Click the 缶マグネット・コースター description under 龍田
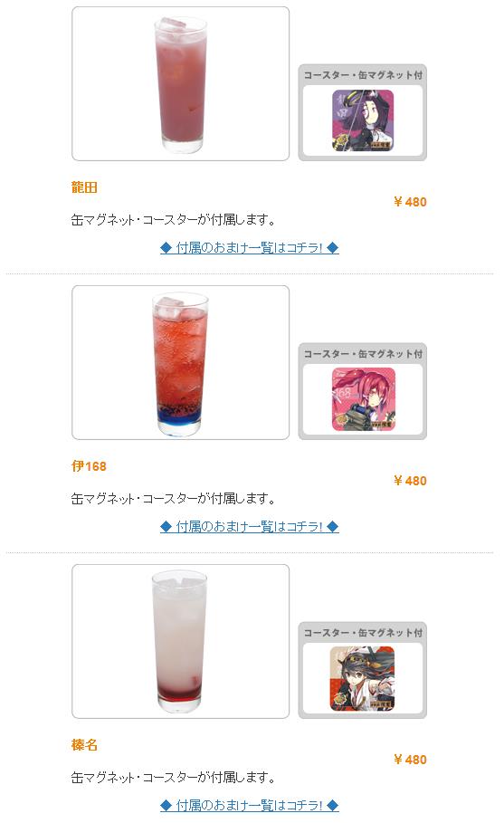The height and width of the screenshot is (823, 504). point(174,220)
